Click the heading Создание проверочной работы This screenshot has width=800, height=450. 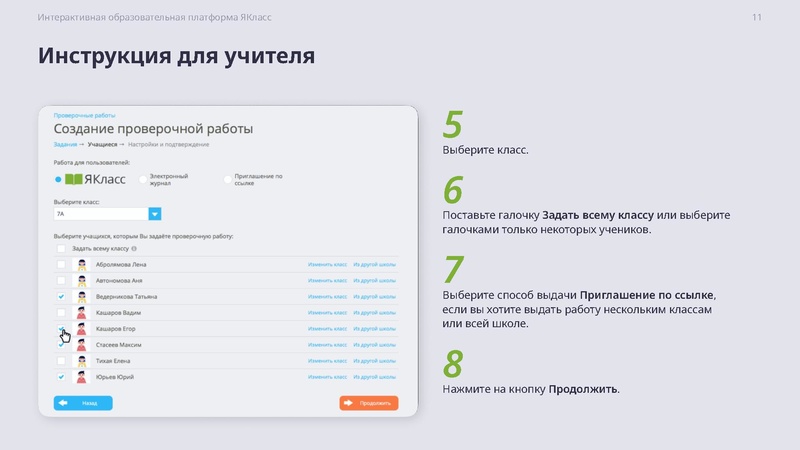click(x=153, y=129)
